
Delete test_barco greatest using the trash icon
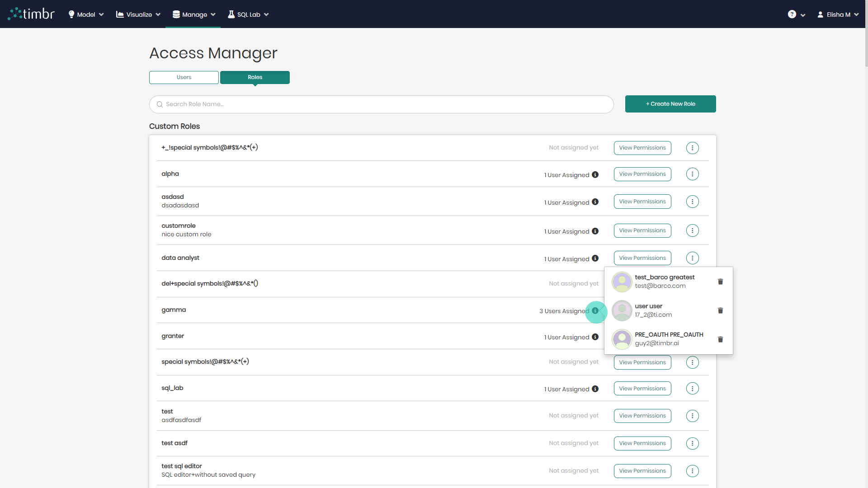click(x=720, y=282)
